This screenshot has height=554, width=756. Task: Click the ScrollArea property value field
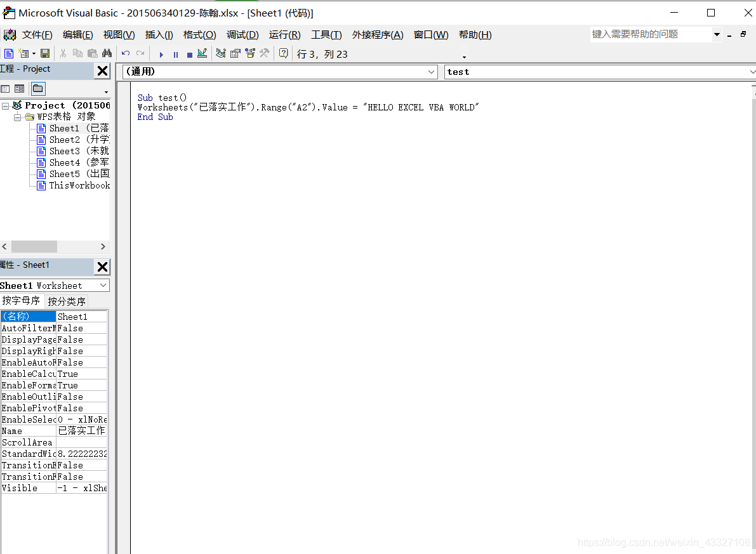81,442
